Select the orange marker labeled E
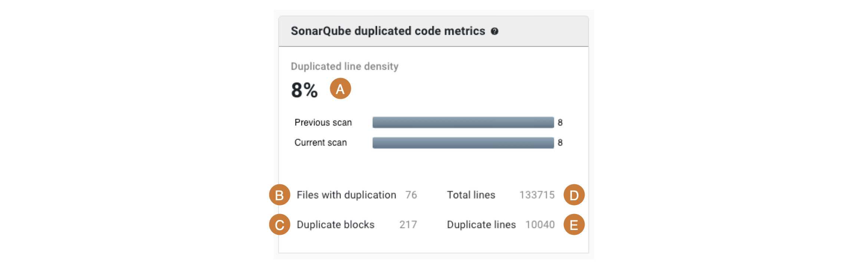868x269 pixels. pyautogui.click(x=574, y=224)
